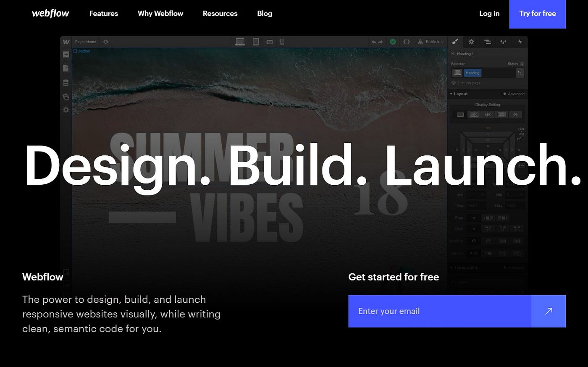Switch to the Interactions tab with lightning icon
588x367 pixels.
point(520,42)
